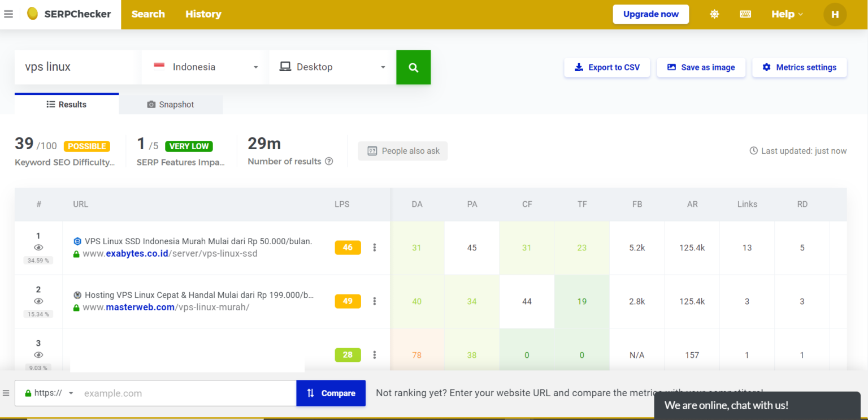868x420 pixels.
Task: Open the https:// protocol dropdown
Action: point(49,393)
